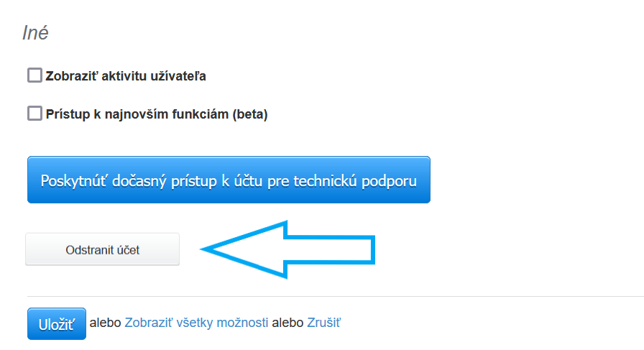Save settings with the "Uložiť" button
Screen dimensions: 644x350
coord(57,323)
